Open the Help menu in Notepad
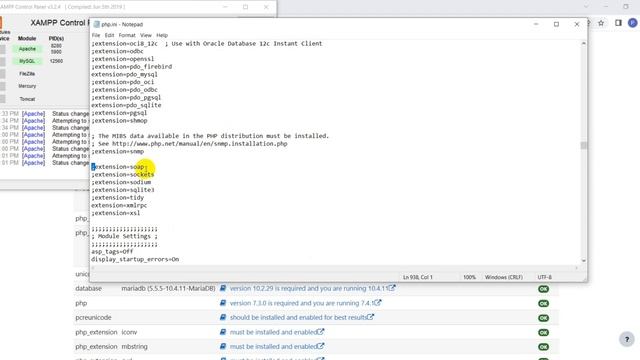The image size is (640, 360). [x=162, y=36]
